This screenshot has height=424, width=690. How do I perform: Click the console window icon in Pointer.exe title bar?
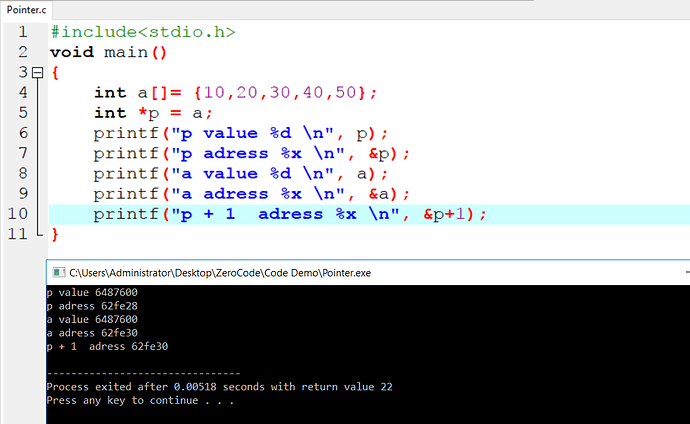[x=57, y=272]
